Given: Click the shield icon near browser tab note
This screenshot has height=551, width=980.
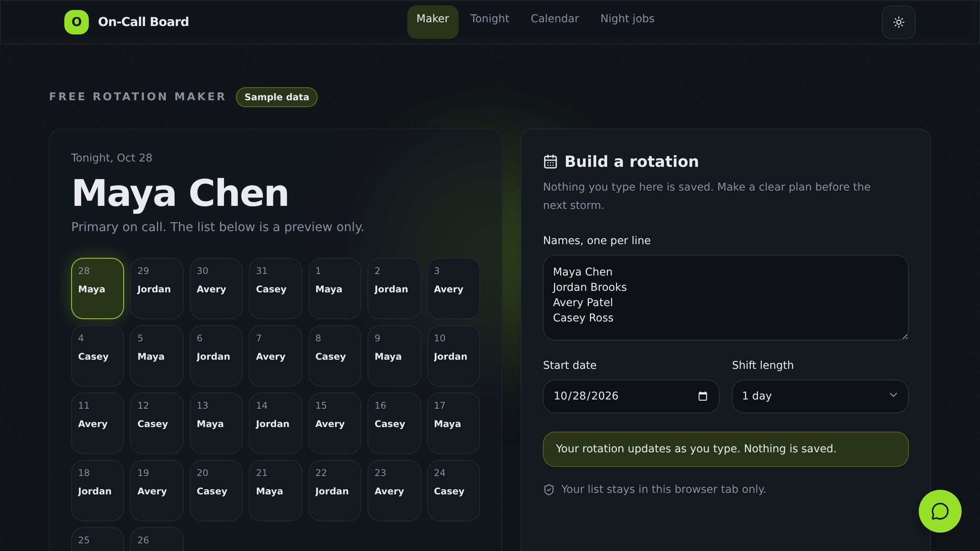Looking at the screenshot, I should click(549, 490).
